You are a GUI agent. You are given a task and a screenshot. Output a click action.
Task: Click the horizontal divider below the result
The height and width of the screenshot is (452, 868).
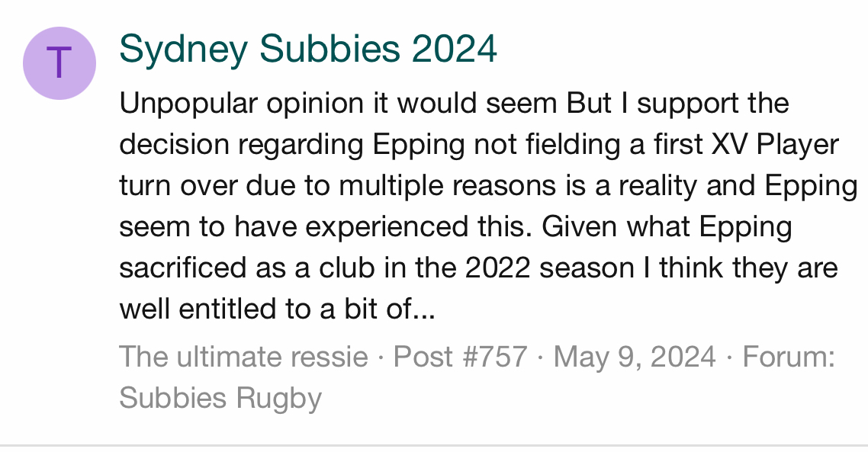coord(434,444)
